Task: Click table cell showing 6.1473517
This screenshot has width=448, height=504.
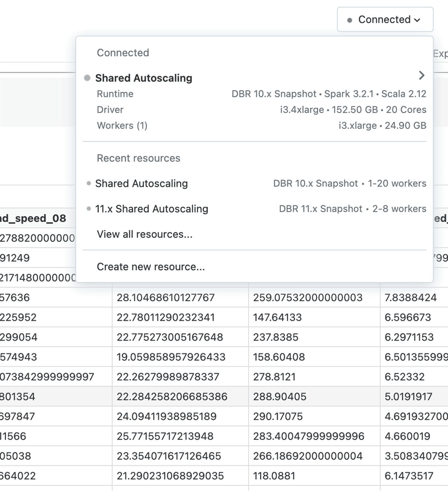Action: click(x=409, y=476)
